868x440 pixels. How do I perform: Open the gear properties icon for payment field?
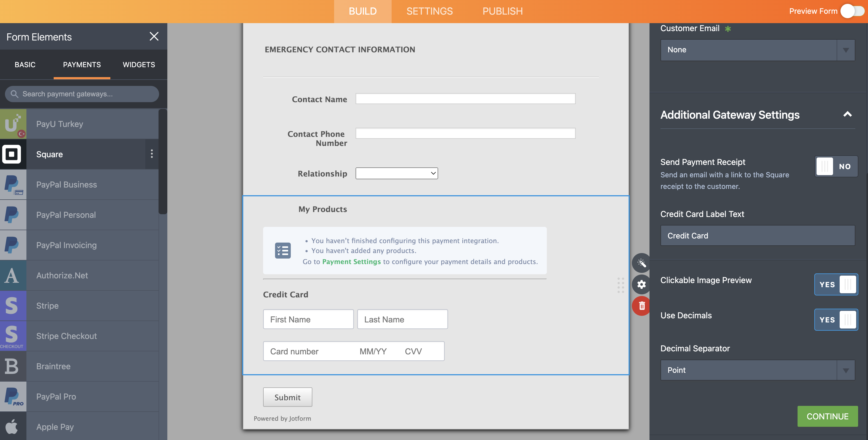tap(641, 284)
